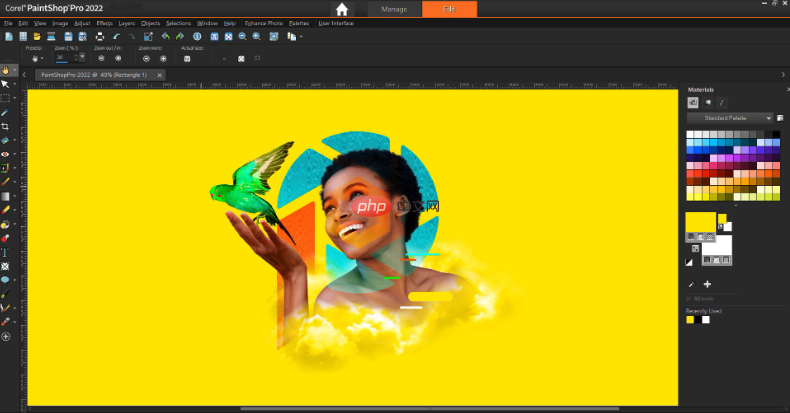Click the Save As disk icon
790x413 pixels.
(x=83, y=36)
